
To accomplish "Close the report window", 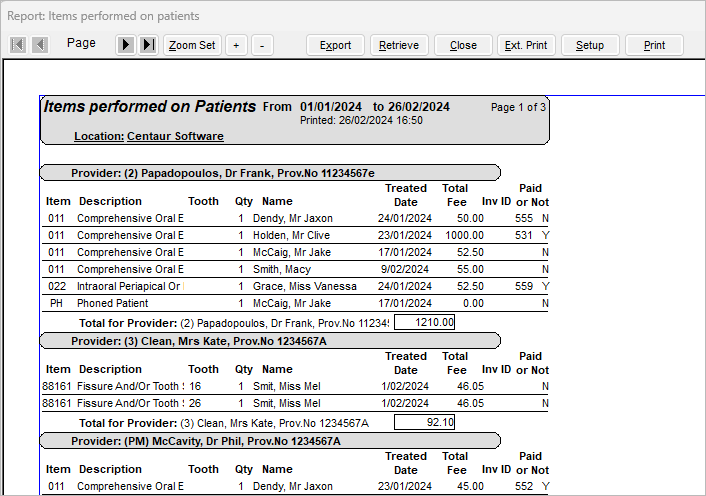I will [x=463, y=45].
